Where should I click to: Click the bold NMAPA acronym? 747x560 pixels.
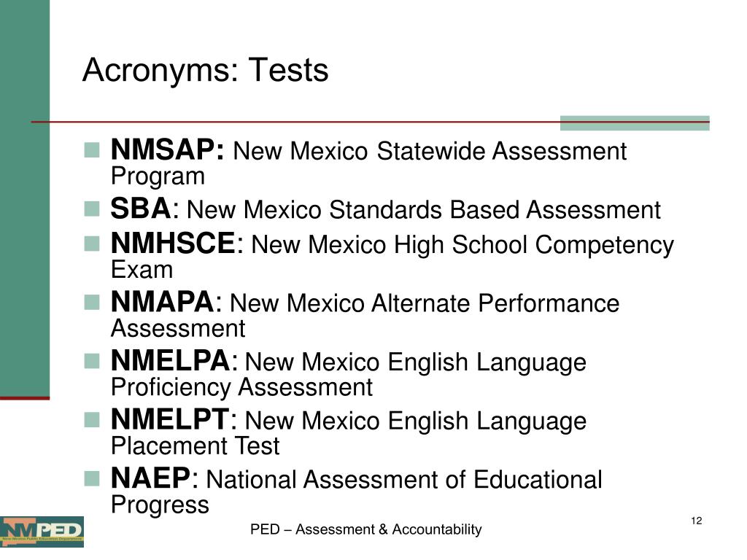pos(163,302)
